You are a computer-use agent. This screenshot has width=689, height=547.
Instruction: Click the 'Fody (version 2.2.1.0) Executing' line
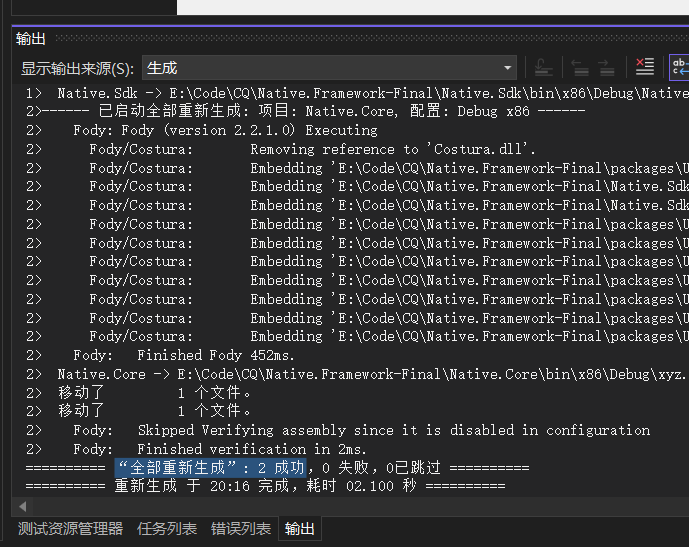click(x=225, y=130)
